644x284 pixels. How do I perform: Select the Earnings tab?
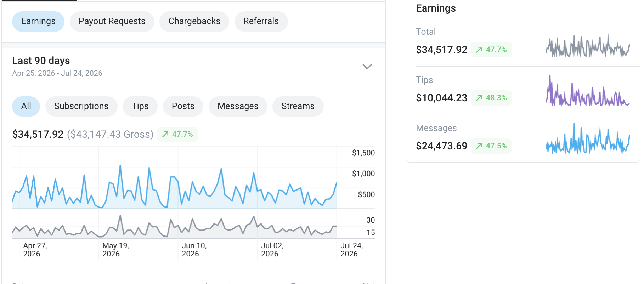point(38,21)
